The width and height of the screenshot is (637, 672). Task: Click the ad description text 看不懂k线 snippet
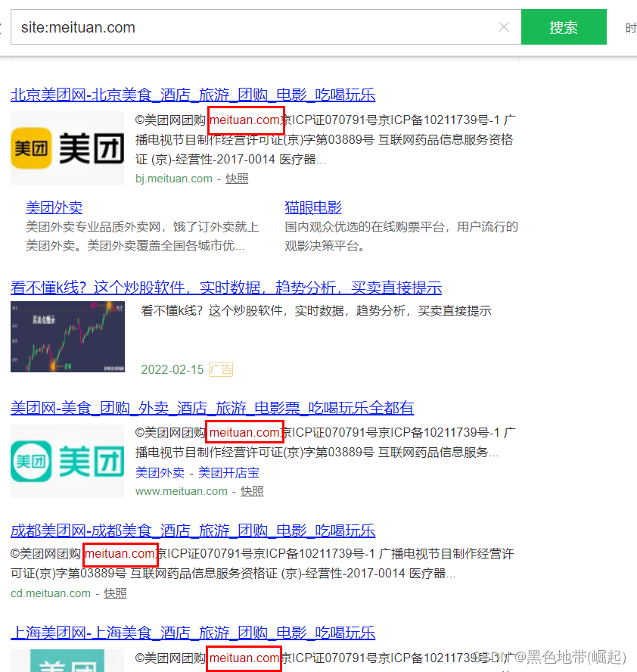tap(316, 311)
